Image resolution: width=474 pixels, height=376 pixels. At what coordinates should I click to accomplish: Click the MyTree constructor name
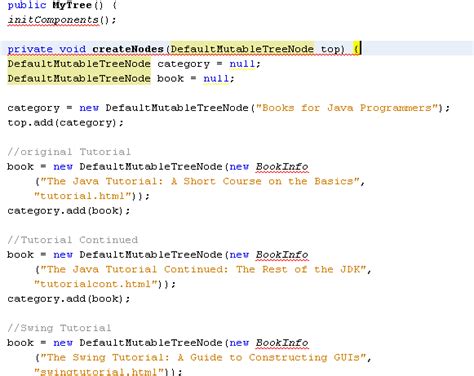pos(72,5)
